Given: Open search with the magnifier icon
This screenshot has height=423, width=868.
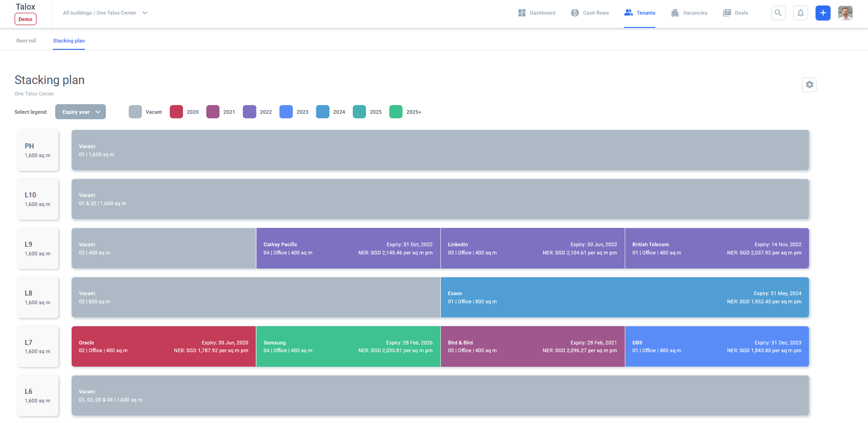Looking at the screenshot, I should tap(778, 13).
